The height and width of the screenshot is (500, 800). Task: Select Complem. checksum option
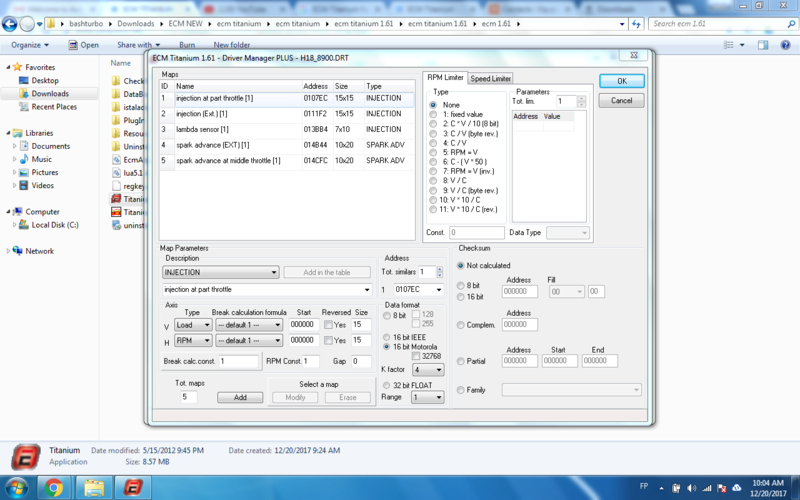[461, 325]
